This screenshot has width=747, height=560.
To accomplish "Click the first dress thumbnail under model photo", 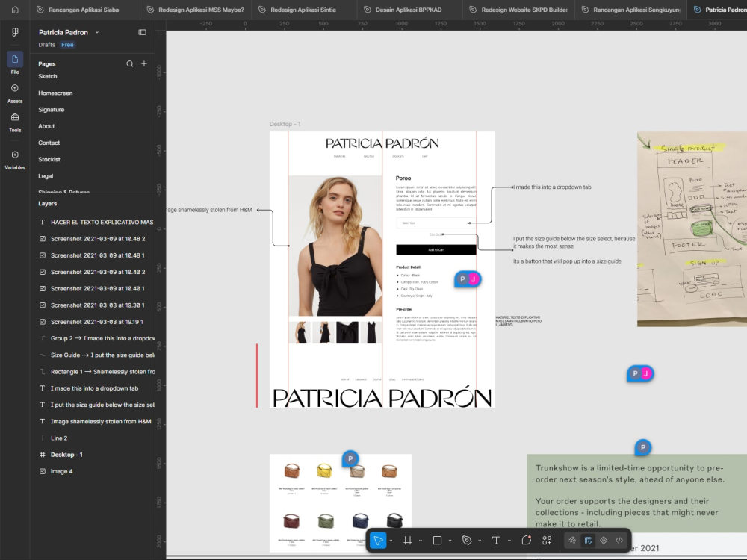I will click(300, 332).
